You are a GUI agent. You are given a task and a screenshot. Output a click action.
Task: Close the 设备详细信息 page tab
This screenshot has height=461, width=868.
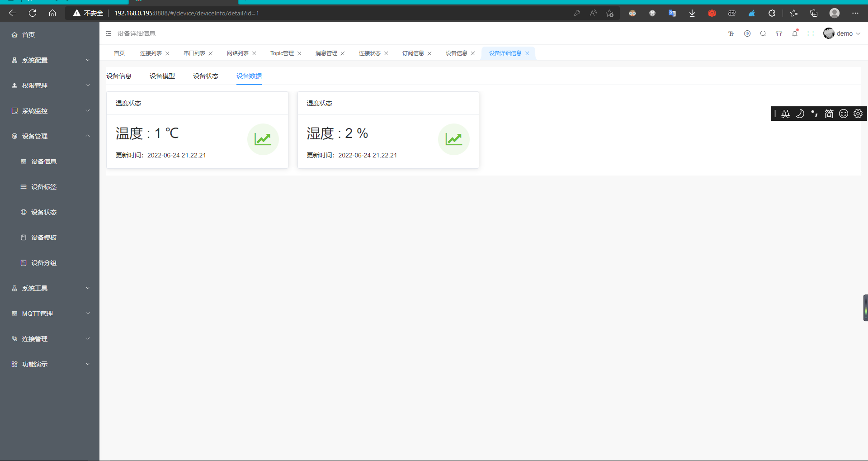527,53
